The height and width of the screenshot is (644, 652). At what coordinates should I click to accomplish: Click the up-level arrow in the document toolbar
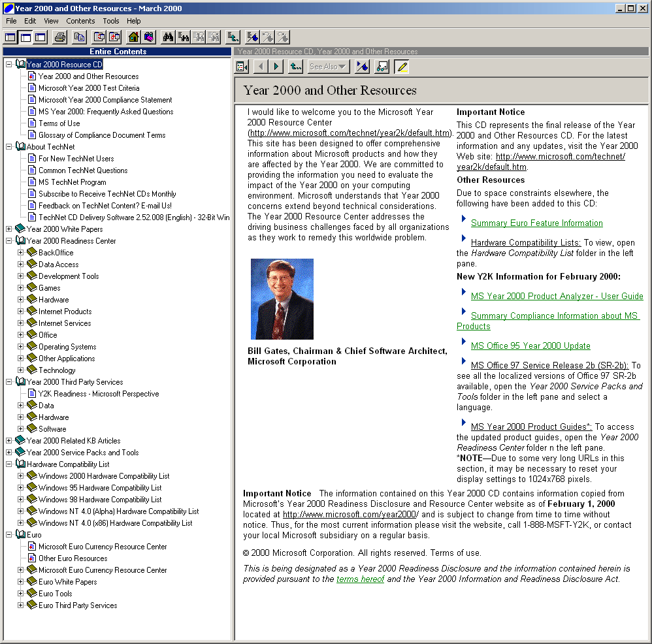click(296, 67)
